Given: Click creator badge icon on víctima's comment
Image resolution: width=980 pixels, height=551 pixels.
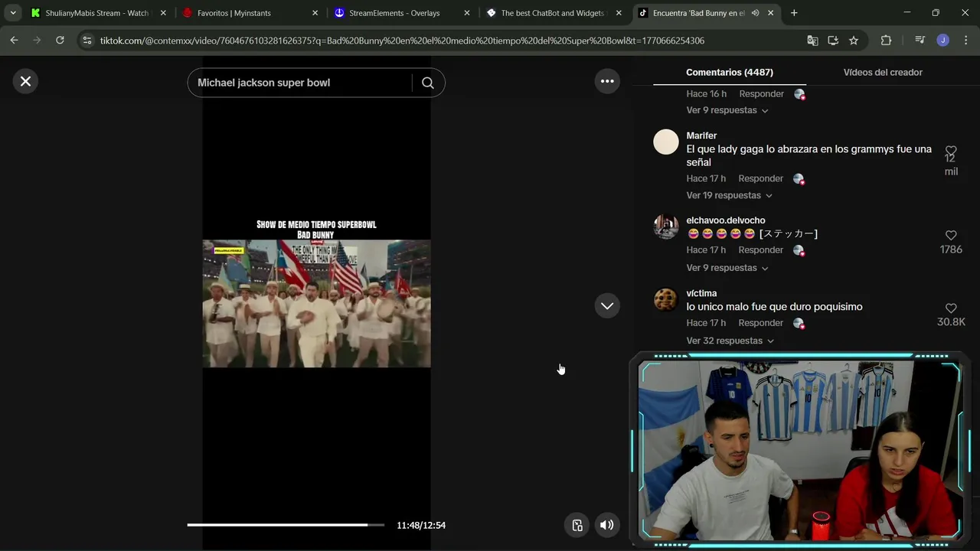Looking at the screenshot, I should tap(799, 324).
